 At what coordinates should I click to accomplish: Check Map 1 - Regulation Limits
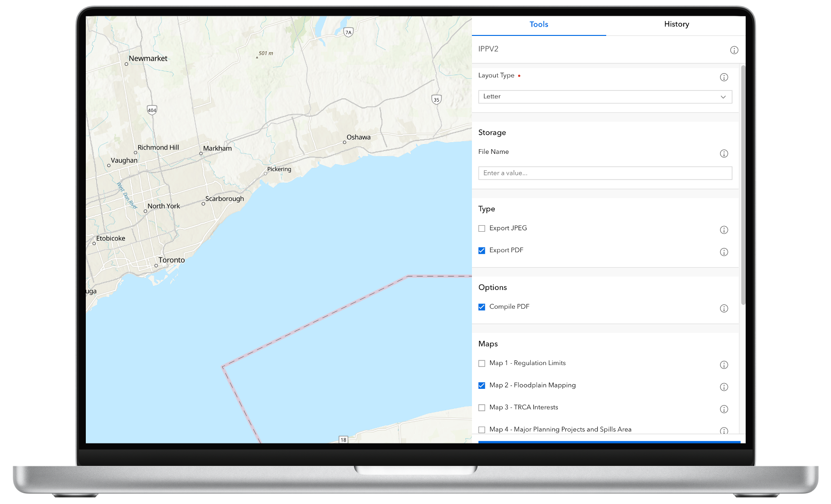click(482, 363)
